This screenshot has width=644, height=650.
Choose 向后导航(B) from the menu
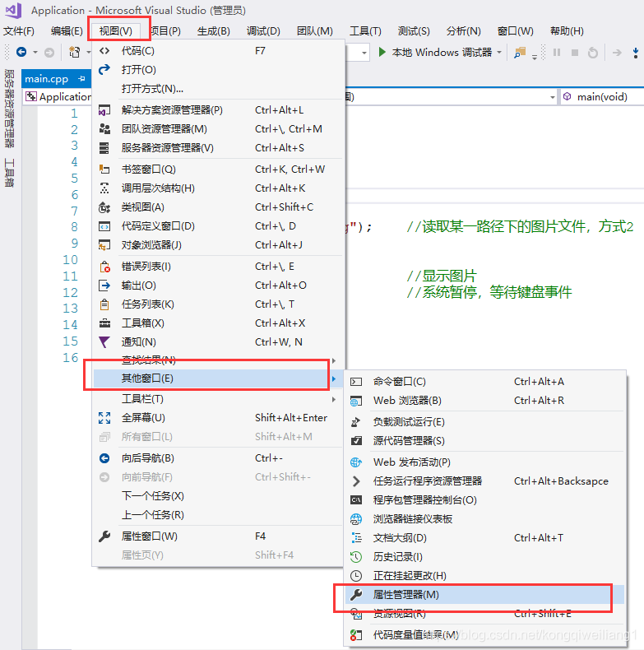pos(219,458)
